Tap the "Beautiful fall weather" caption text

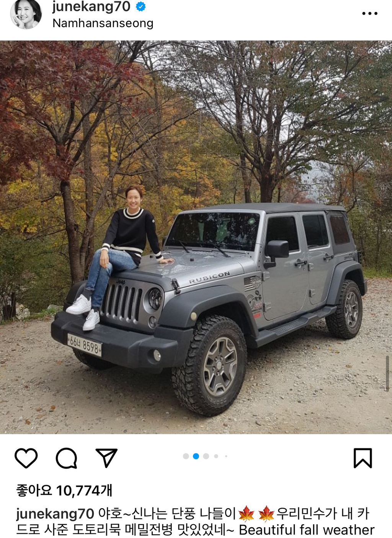pos(307,530)
